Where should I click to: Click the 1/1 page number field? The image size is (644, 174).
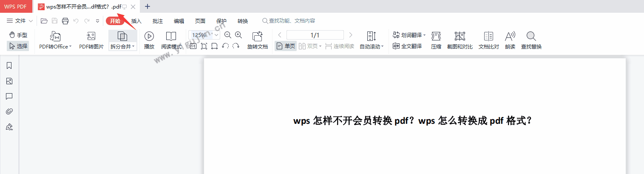[x=315, y=35]
